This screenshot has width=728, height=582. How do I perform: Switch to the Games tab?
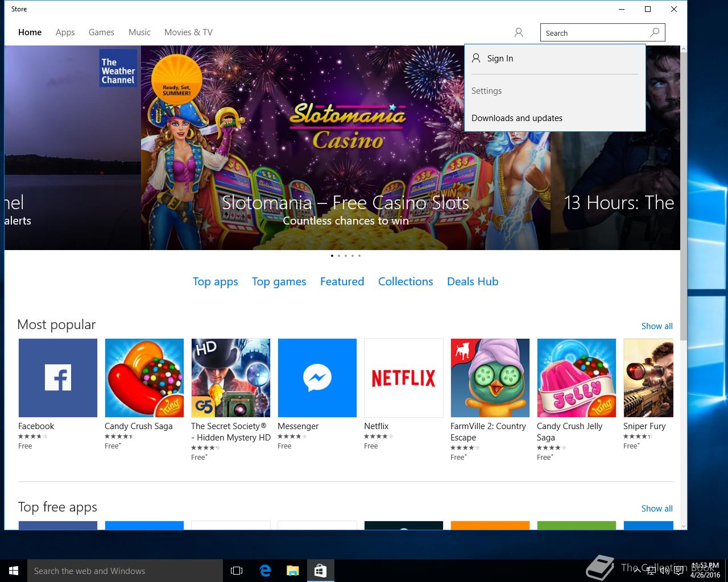[101, 32]
